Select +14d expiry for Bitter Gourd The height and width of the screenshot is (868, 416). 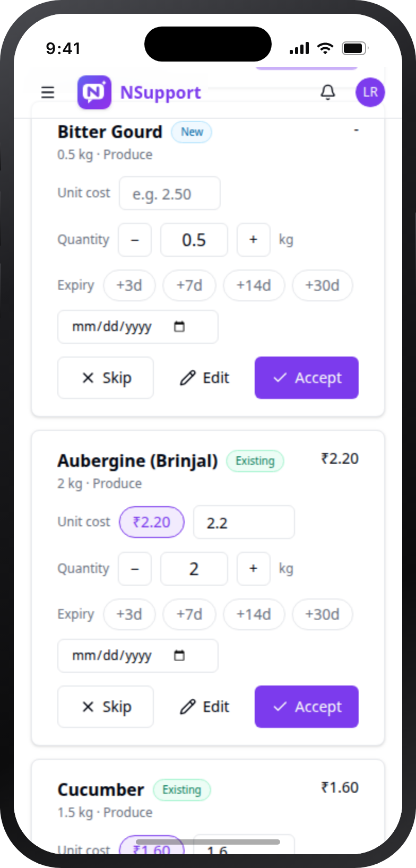(254, 285)
